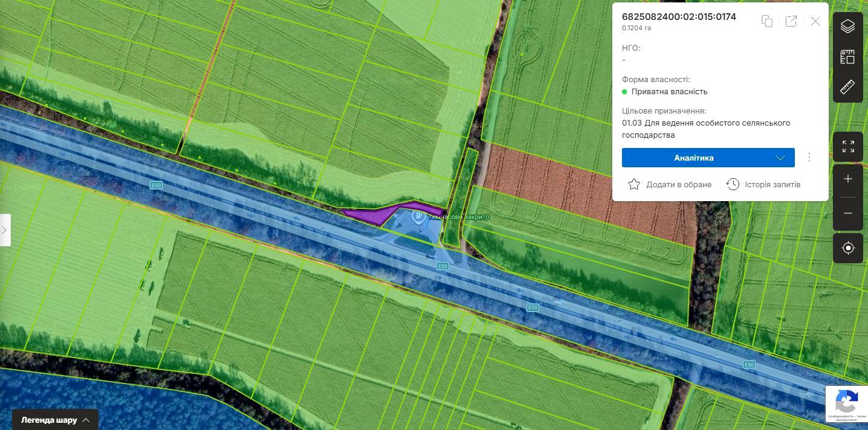This screenshot has width=868, height=430.
Task: Expand the left sidebar arrow
Action: click(5, 230)
